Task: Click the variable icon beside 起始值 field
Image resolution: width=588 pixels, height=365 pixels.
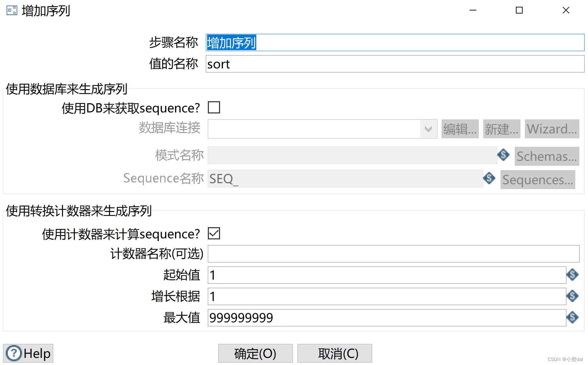Action: [x=572, y=275]
